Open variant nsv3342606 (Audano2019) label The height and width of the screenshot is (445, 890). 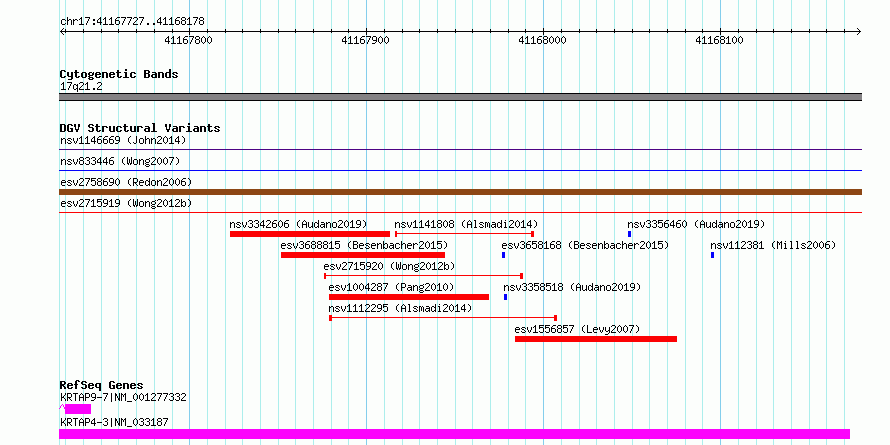pyautogui.click(x=299, y=224)
